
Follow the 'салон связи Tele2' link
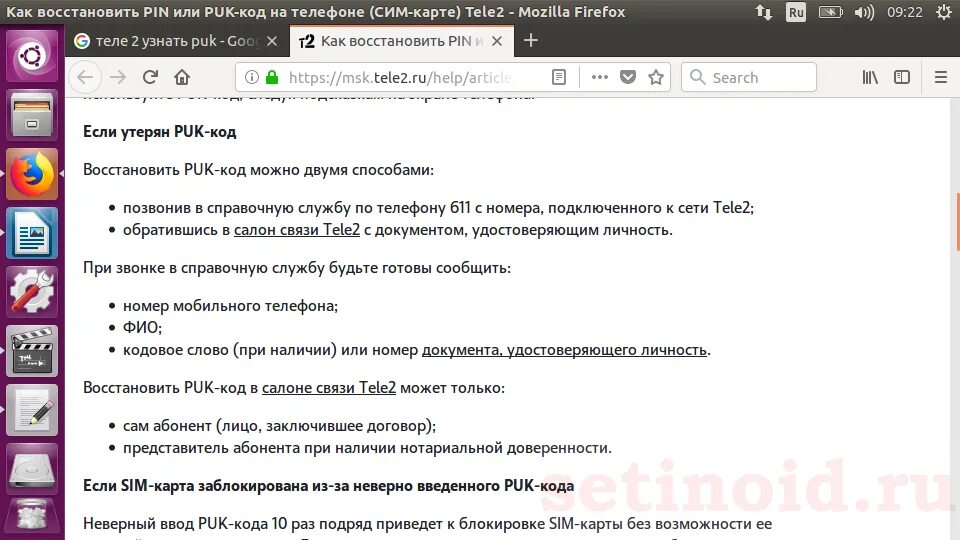point(297,230)
